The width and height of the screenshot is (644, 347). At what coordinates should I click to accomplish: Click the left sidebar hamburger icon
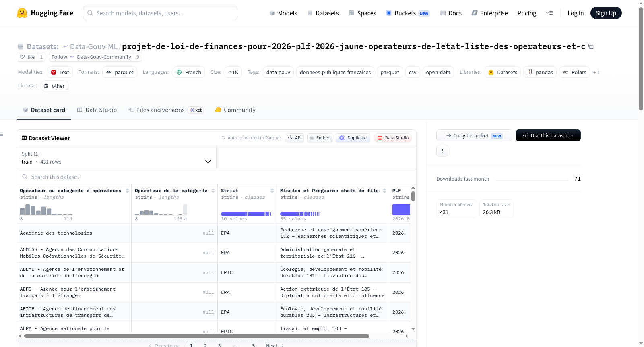[2, 134]
